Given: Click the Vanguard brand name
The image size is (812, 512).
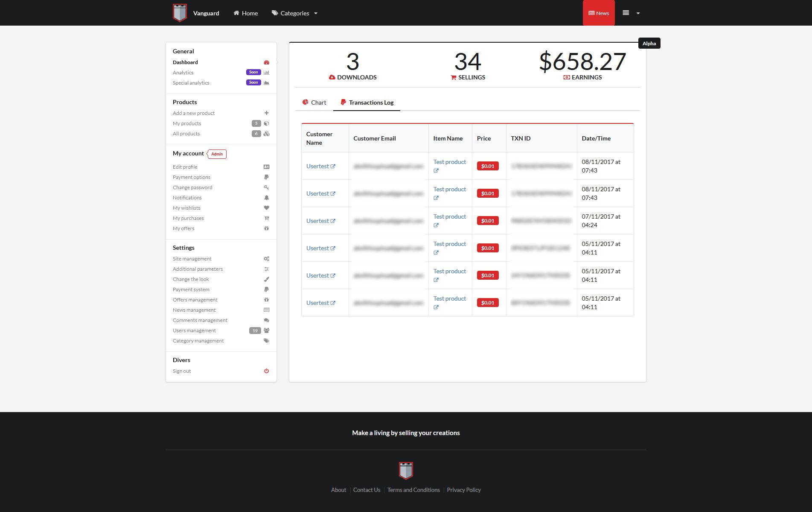Looking at the screenshot, I should [x=206, y=13].
